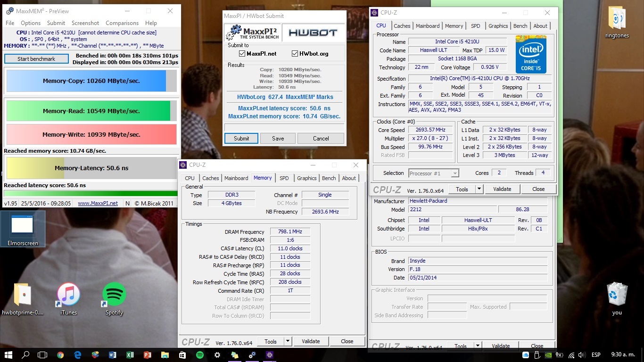Click Save in HWbot Submit dialog
Image resolution: width=644 pixels, height=362 pixels.
(278, 139)
